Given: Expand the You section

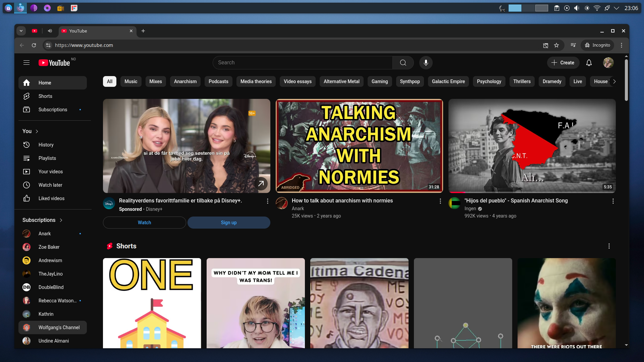Looking at the screenshot, I should (x=31, y=131).
